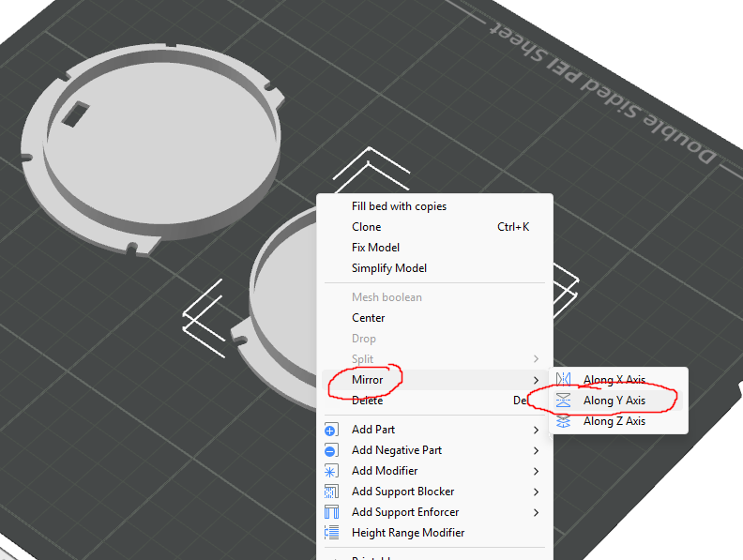Click the Add Part plus icon
This screenshot has width=743, height=560.
pyautogui.click(x=331, y=430)
